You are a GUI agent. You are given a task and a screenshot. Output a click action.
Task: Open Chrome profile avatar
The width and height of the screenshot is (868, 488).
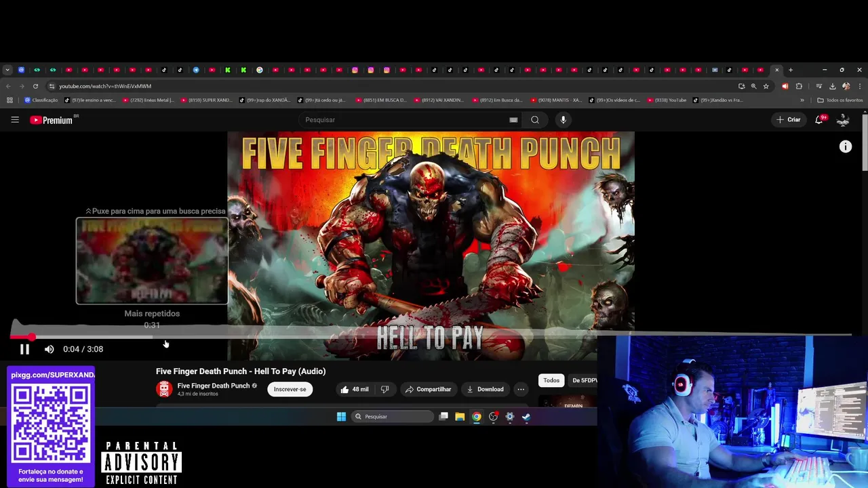point(846,86)
